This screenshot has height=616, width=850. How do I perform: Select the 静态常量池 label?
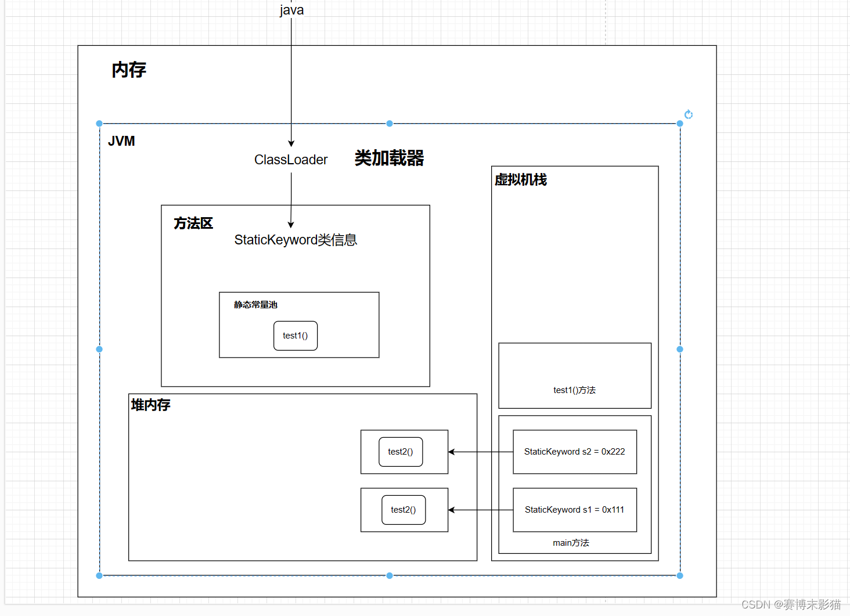(255, 305)
